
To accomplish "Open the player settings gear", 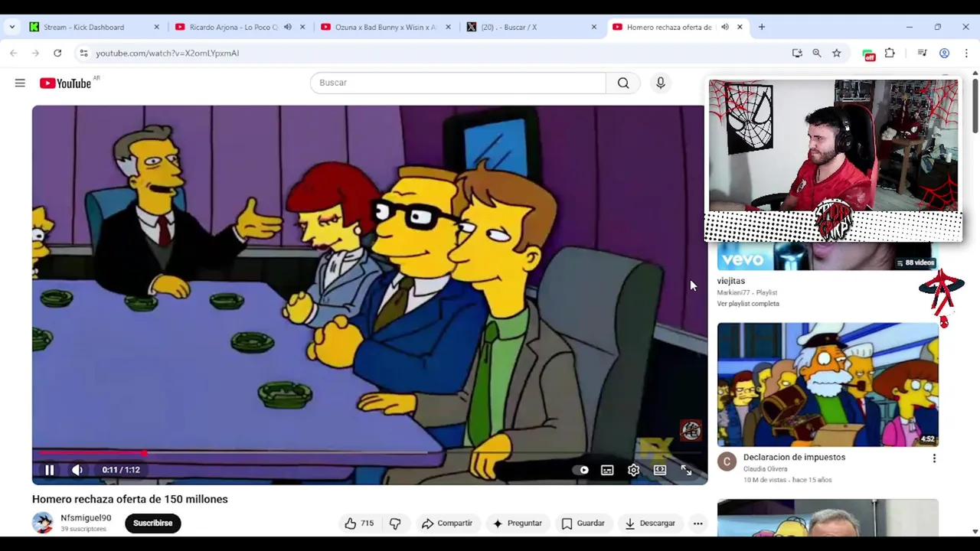I will point(633,470).
